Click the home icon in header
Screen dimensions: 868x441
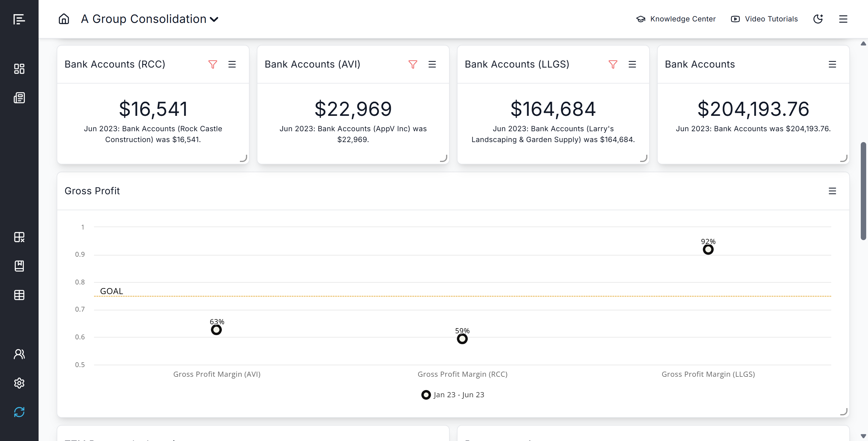(x=64, y=19)
